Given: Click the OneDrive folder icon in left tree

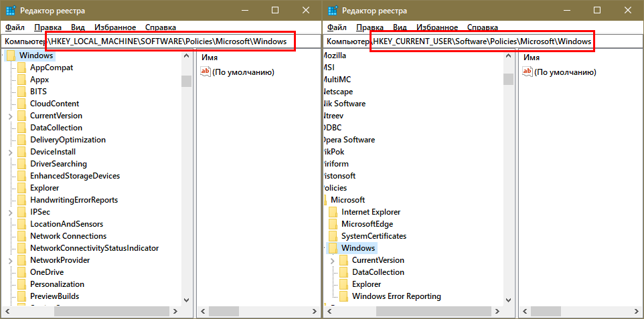Looking at the screenshot, I should pos(21,272).
